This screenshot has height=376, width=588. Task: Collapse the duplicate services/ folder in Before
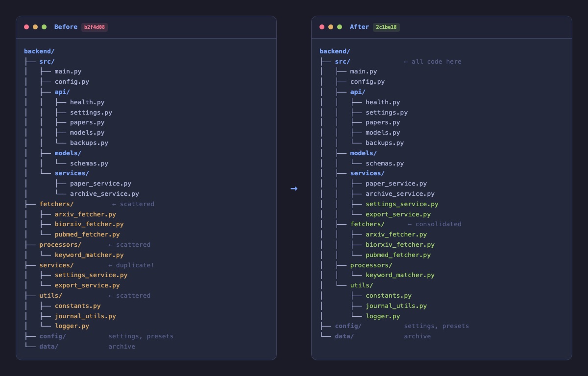(56, 265)
